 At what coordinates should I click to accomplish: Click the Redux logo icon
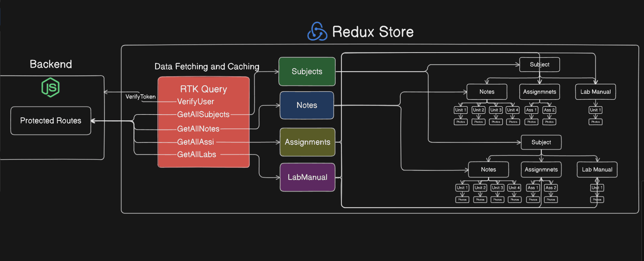click(x=317, y=31)
